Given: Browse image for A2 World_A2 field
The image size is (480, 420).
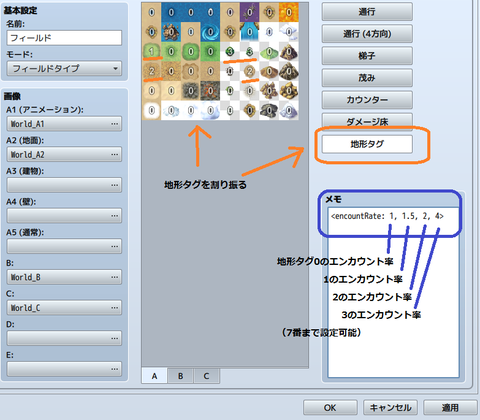Looking at the screenshot, I should coord(64,154).
